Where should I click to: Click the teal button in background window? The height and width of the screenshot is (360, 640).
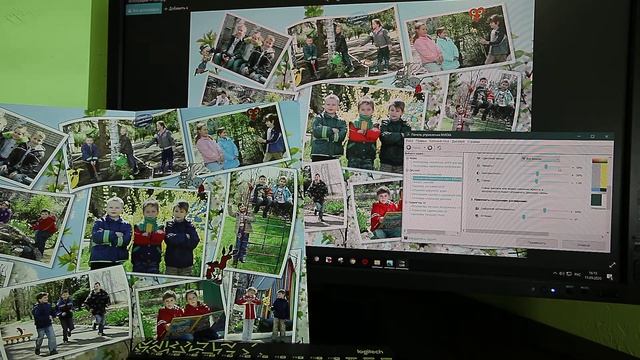[x=144, y=9]
